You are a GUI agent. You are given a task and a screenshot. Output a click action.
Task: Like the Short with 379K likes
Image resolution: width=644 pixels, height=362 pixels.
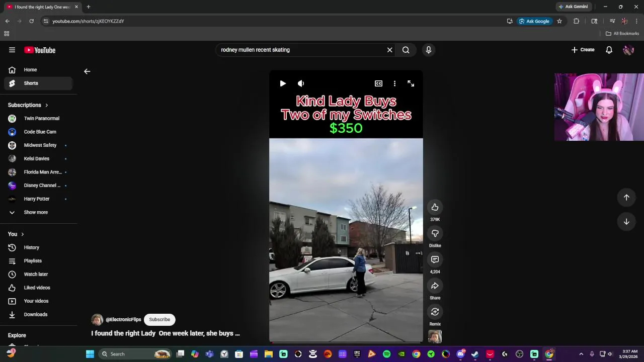point(435,207)
